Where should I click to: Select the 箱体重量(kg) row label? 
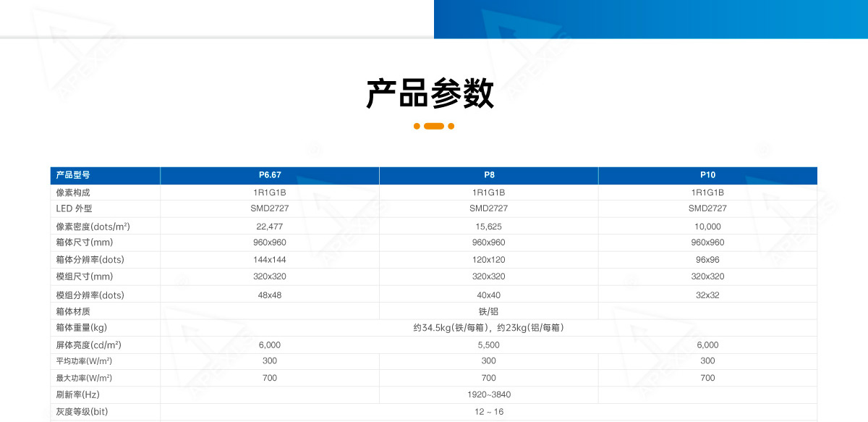point(82,328)
